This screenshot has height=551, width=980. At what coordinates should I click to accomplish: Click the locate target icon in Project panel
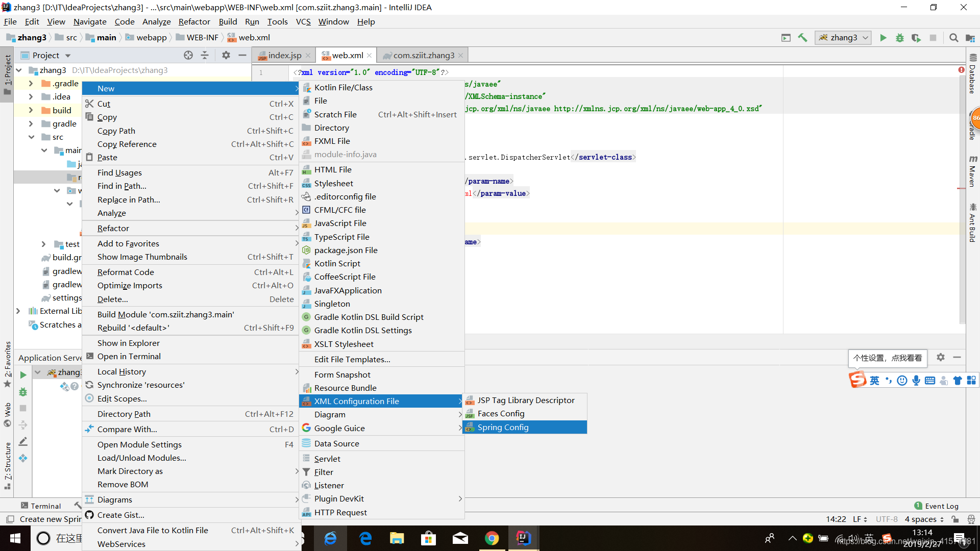188,55
